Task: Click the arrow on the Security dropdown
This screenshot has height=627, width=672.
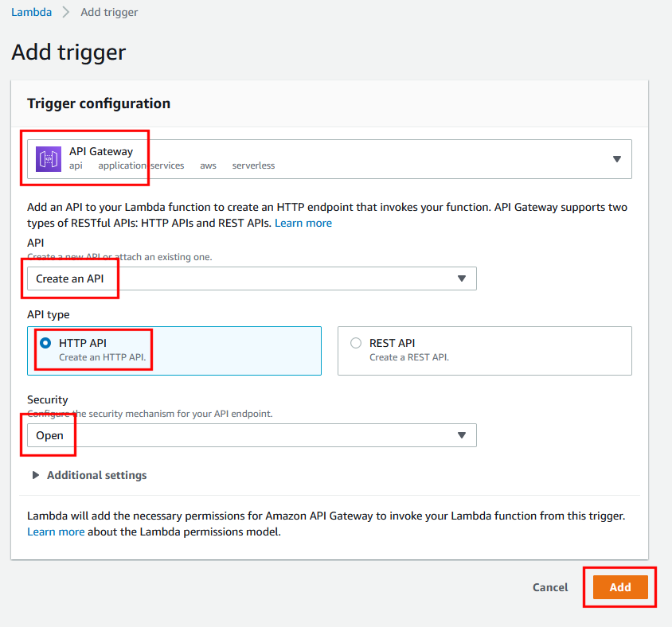Action: point(461,435)
